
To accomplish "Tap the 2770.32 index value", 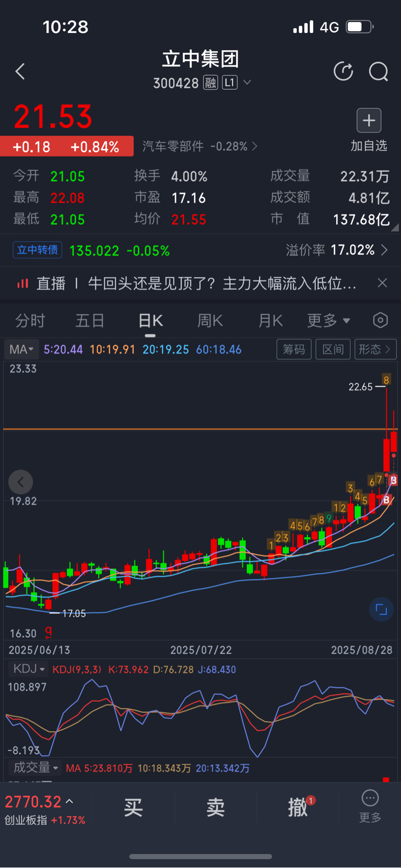I will coord(33,801).
